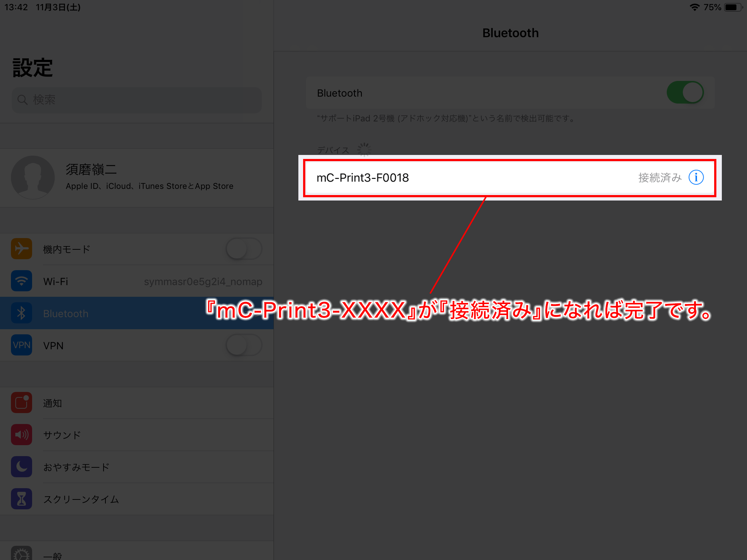Tap the 設定 title heading
The width and height of the screenshot is (747, 560).
[x=33, y=68]
